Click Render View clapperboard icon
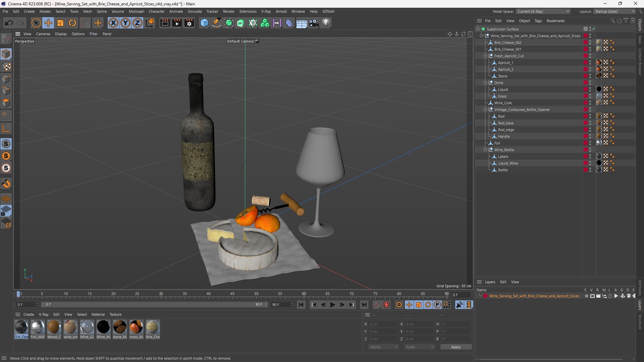Image resolution: width=644 pixels, height=362 pixels. [x=165, y=23]
